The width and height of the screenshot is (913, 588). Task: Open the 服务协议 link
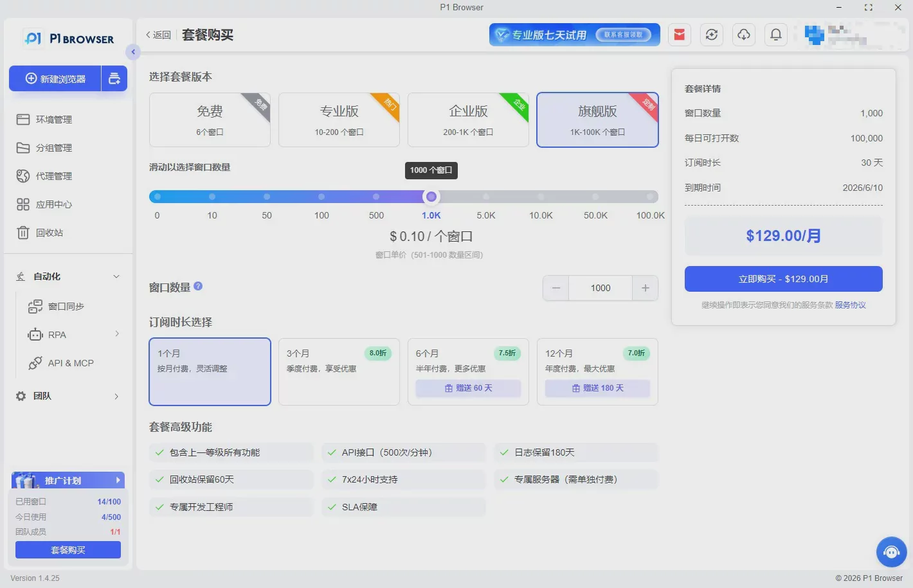coord(850,305)
